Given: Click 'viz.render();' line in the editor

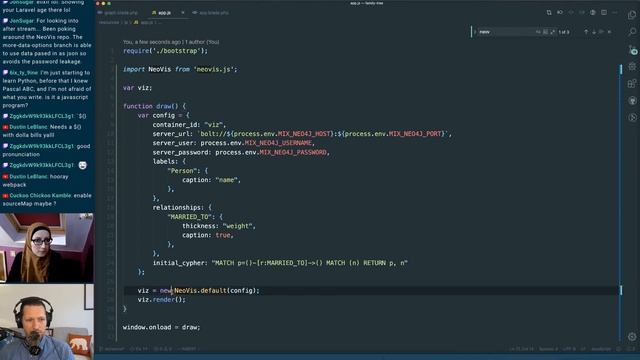Looking at the screenshot, I should [162, 300].
